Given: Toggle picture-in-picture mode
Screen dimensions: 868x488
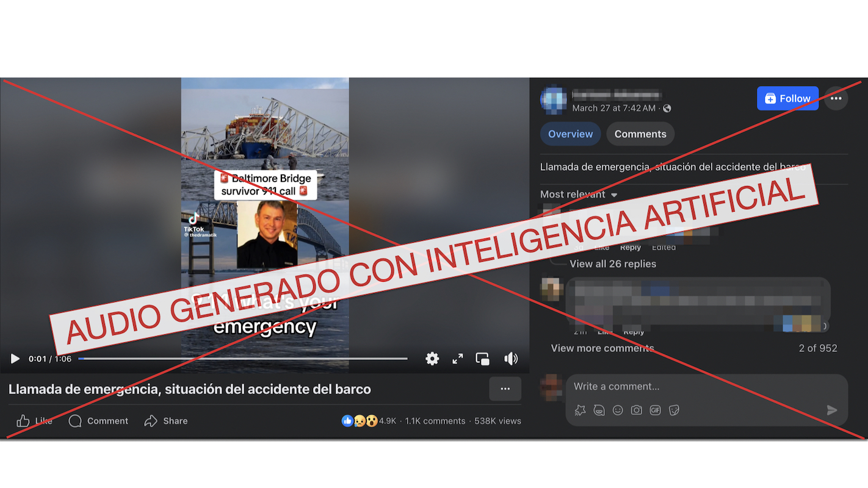Looking at the screenshot, I should coord(482,359).
